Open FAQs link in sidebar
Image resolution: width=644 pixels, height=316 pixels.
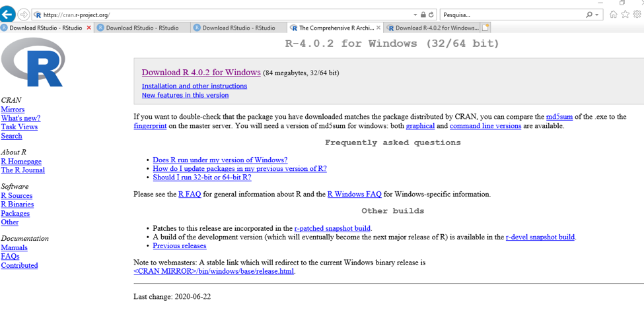click(11, 256)
